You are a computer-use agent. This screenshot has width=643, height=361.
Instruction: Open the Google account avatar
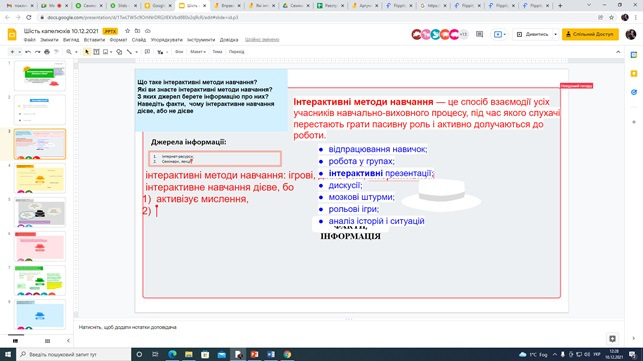click(631, 34)
